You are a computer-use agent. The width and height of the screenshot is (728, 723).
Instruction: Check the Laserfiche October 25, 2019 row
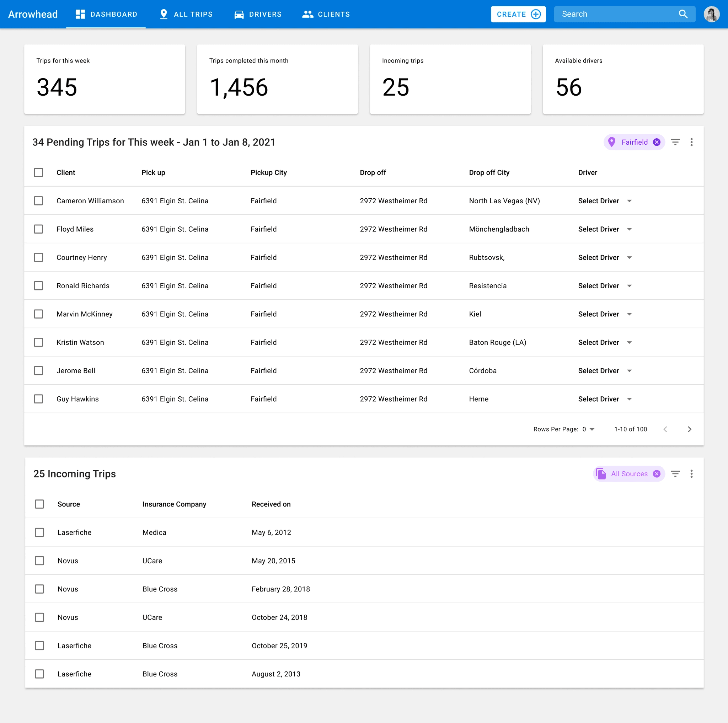(39, 646)
